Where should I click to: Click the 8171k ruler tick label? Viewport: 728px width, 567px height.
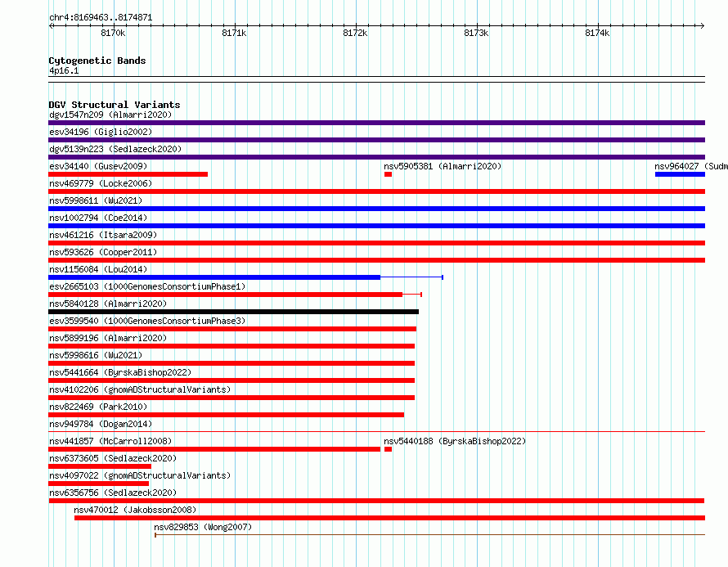[x=235, y=33]
